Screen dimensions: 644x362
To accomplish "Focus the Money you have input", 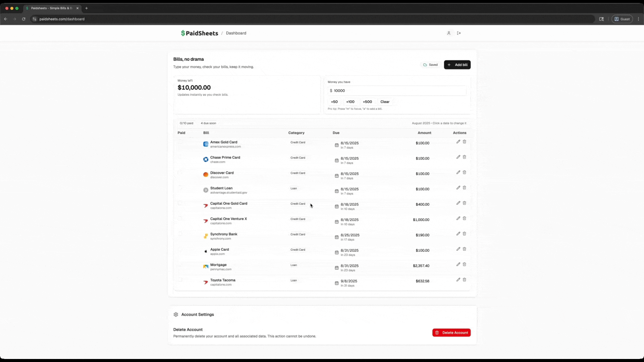I will pos(397,91).
